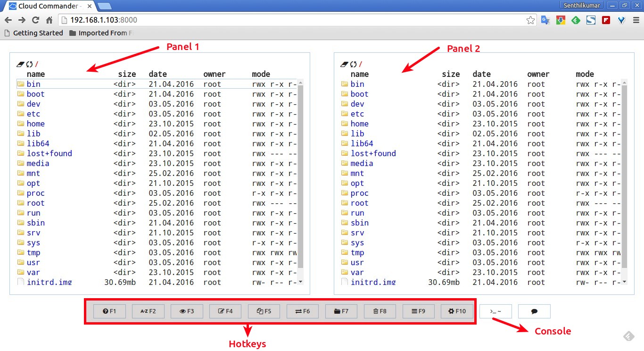Click the F1 help button
This screenshot has width=644, height=351.
click(109, 311)
